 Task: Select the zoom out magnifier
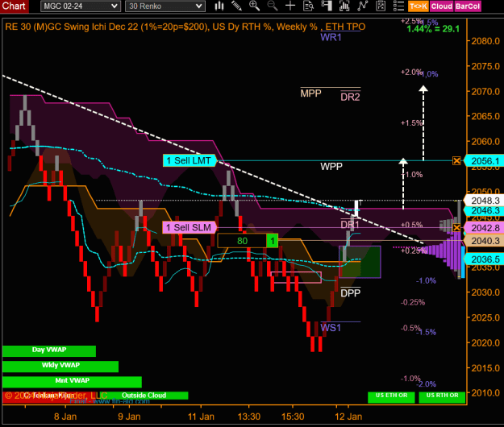click(273, 6)
